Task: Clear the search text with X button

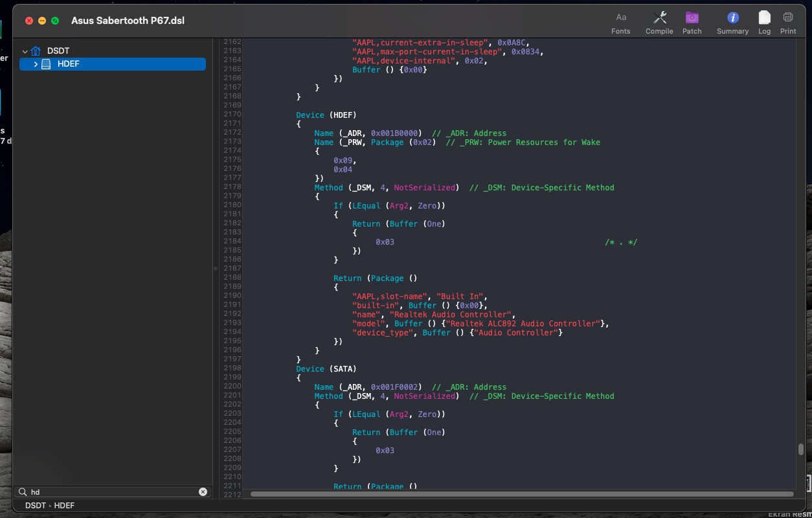Action: coord(203,492)
